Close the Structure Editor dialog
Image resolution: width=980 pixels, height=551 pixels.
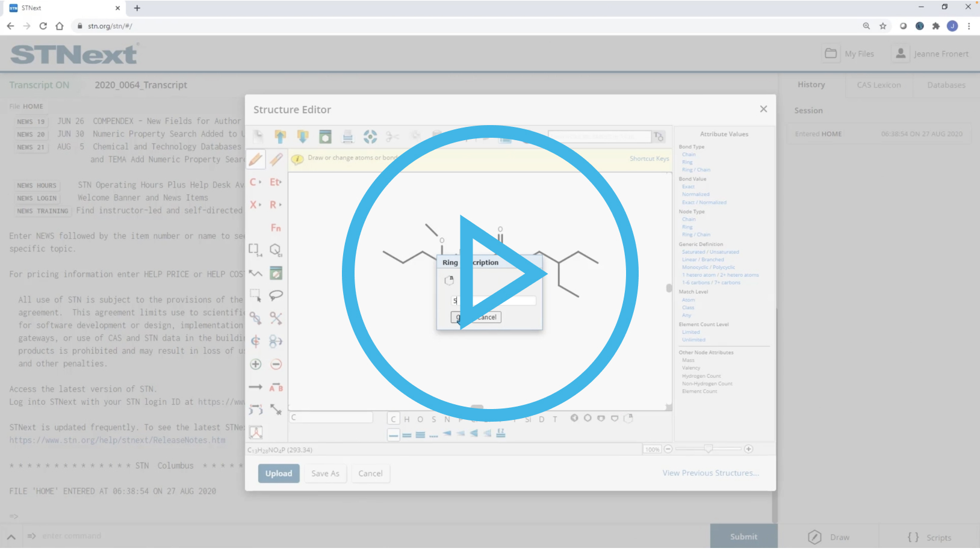point(763,109)
